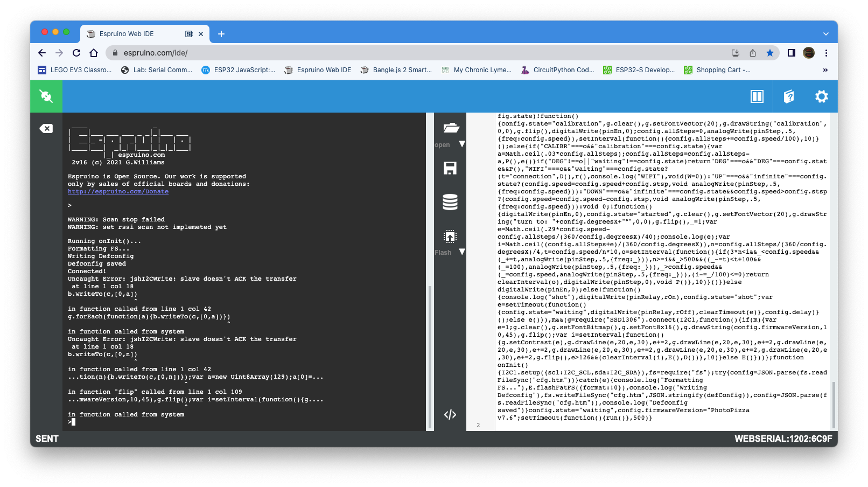Click the Espruino connect/disconnect plug icon

tap(46, 96)
